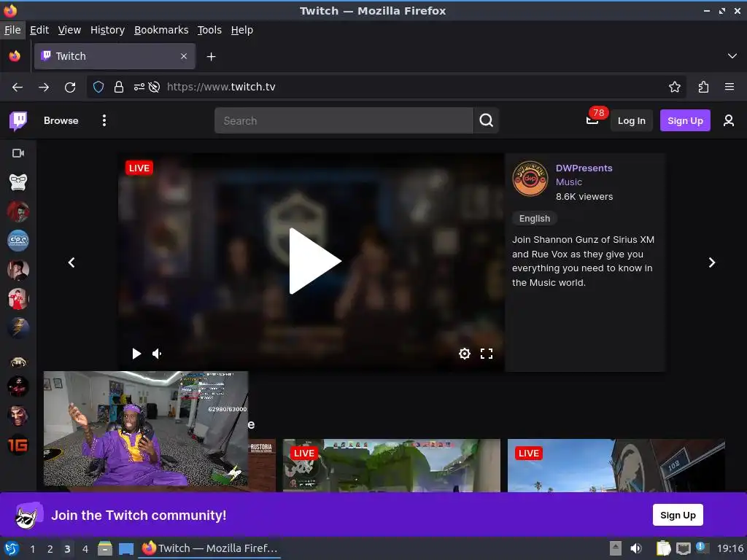Open the Tools menu
The height and width of the screenshot is (560, 747).
pos(209,30)
